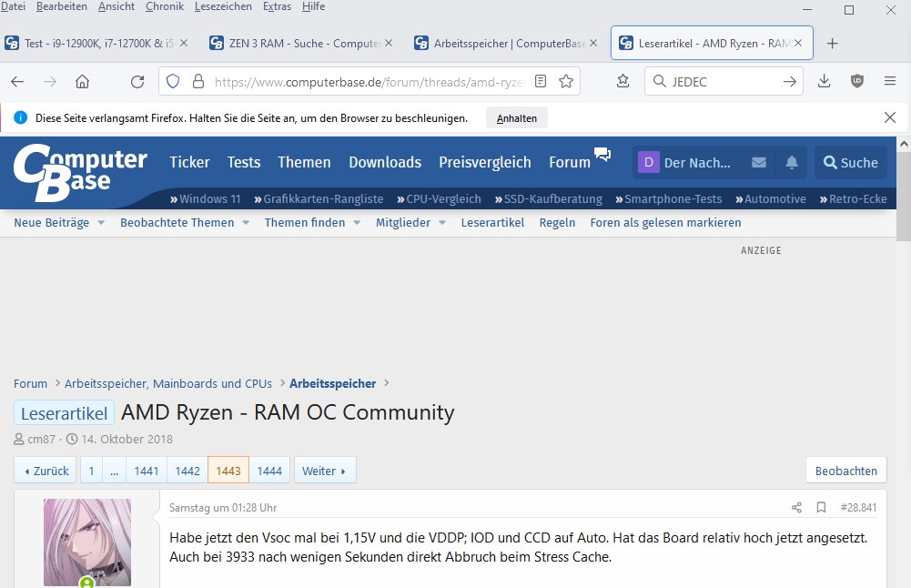
Task: Open the bookmarks menu star-tray icon
Action: click(x=623, y=81)
